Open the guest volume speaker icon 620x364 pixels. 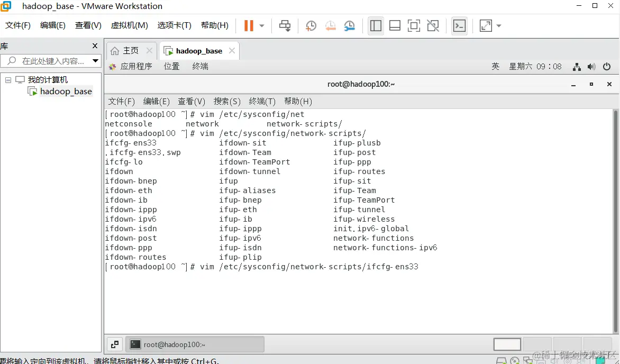pos(591,67)
